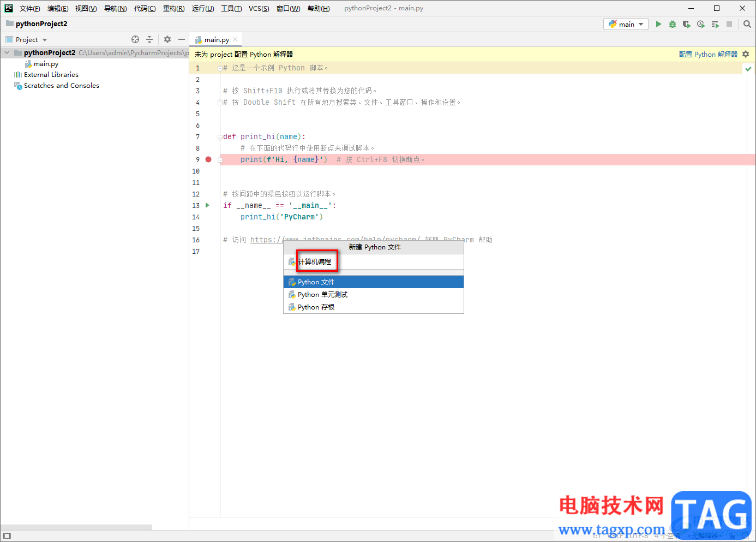Open the 视图(V) menu
The height and width of the screenshot is (542, 756).
point(86,8)
